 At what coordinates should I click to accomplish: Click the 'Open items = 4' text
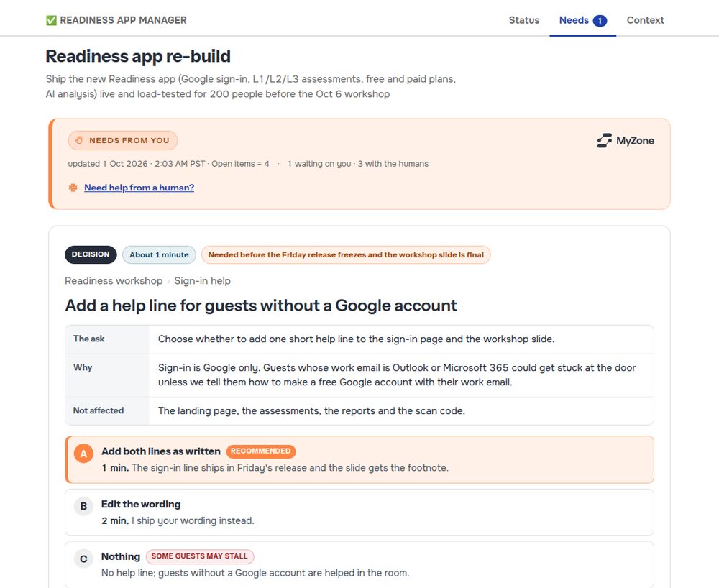tap(240, 164)
